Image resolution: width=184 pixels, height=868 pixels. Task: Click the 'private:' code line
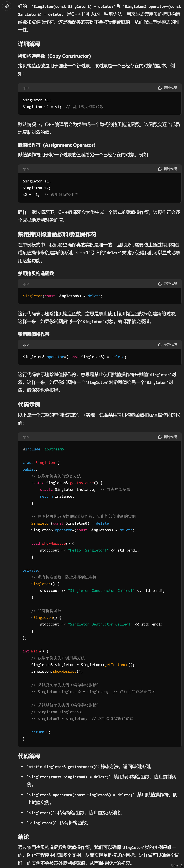tap(31, 570)
